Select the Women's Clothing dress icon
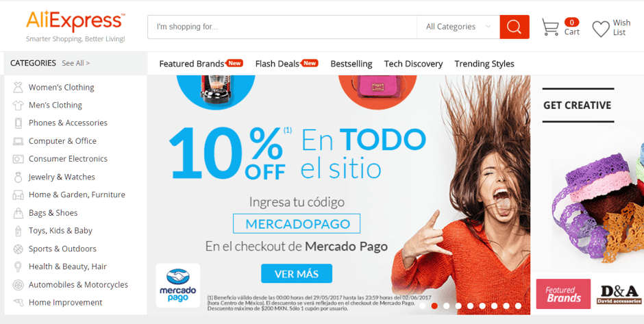The image size is (644, 324). pyautogui.click(x=18, y=87)
